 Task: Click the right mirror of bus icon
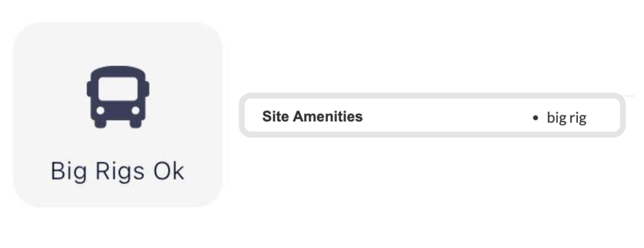tap(148, 87)
